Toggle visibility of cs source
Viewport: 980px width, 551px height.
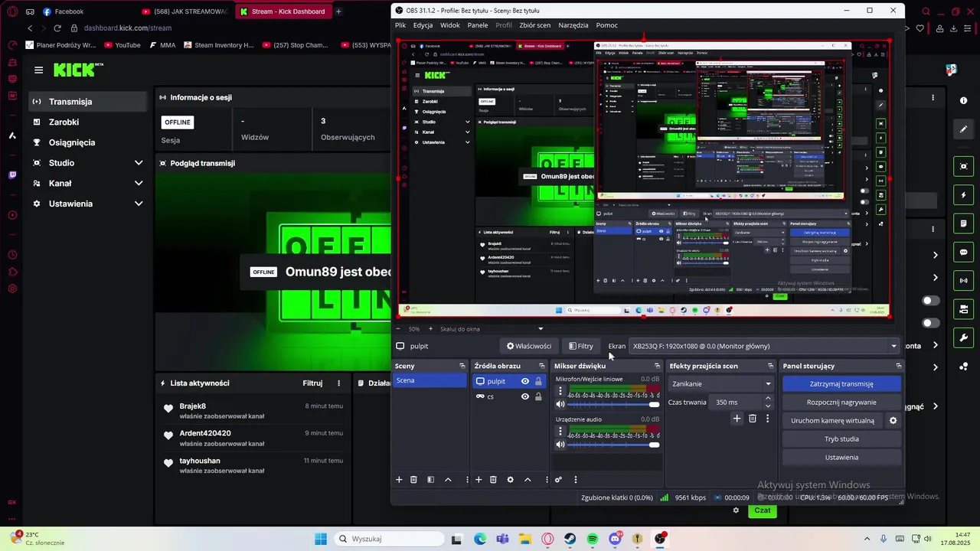coord(525,396)
